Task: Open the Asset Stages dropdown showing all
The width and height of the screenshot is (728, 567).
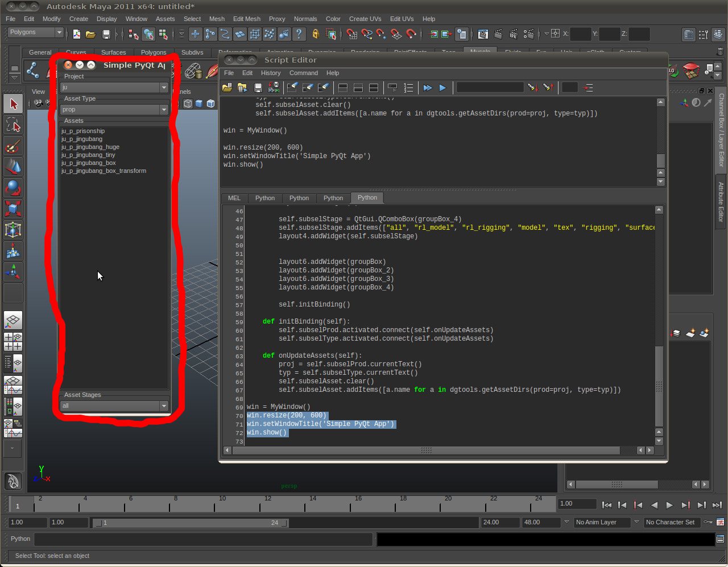Action: [114, 405]
